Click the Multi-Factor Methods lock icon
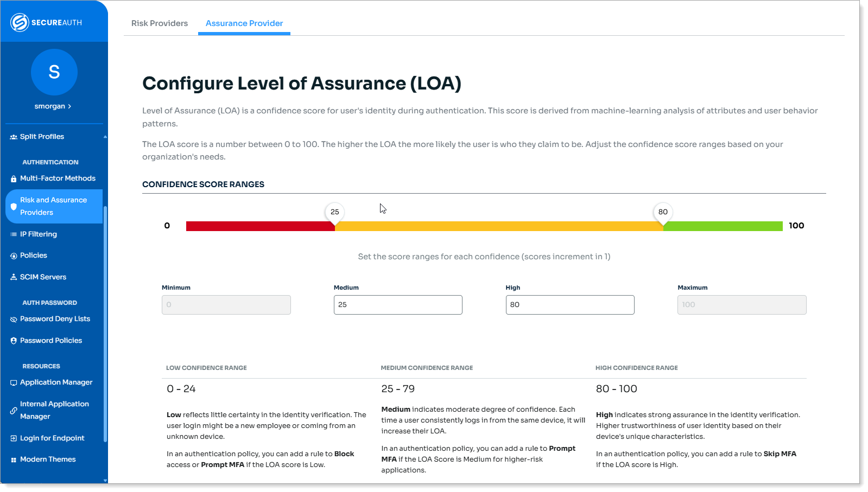This screenshot has width=868, height=492. pyautogui.click(x=14, y=179)
